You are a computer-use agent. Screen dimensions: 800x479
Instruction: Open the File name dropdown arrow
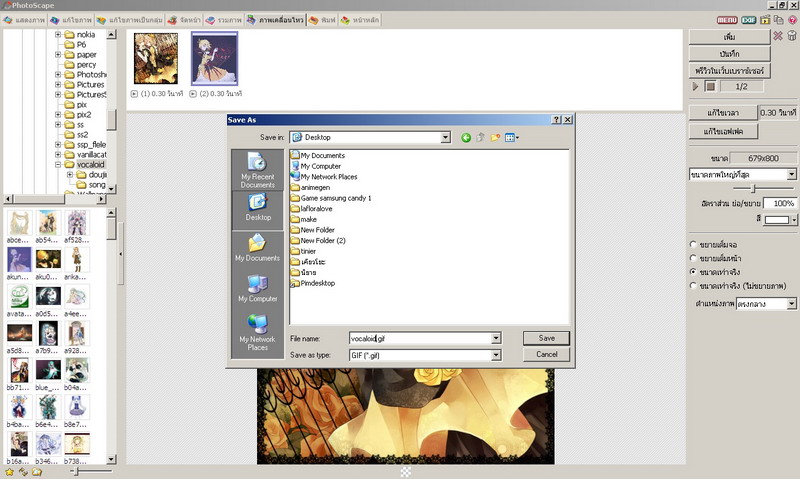coord(495,338)
